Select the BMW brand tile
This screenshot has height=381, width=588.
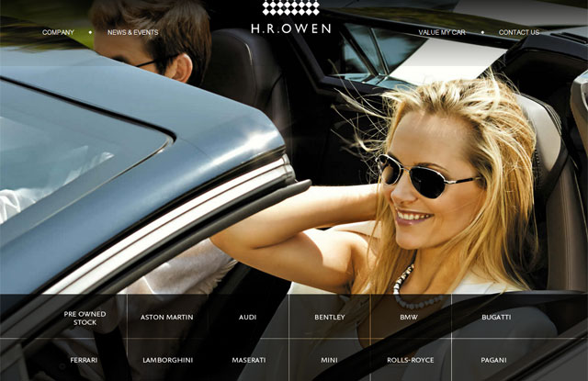coord(409,318)
